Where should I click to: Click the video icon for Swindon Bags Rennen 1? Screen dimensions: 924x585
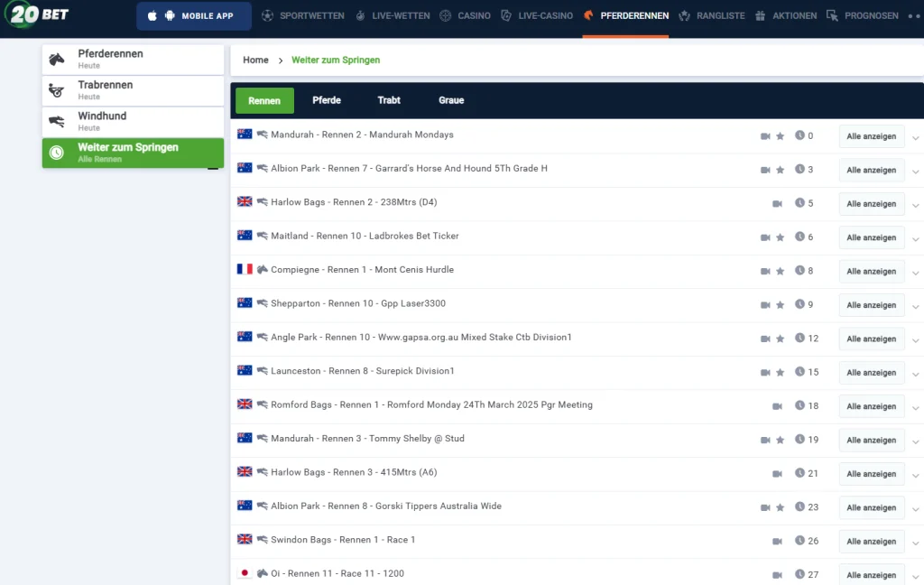pyautogui.click(x=777, y=542)
